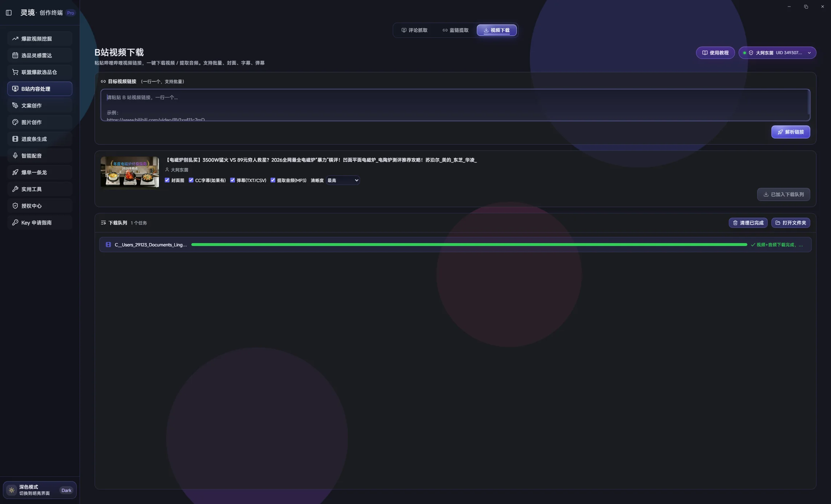Click the download progress bar for C__Users_29123
Screen dimensions: 831x504
click(469, 245)
